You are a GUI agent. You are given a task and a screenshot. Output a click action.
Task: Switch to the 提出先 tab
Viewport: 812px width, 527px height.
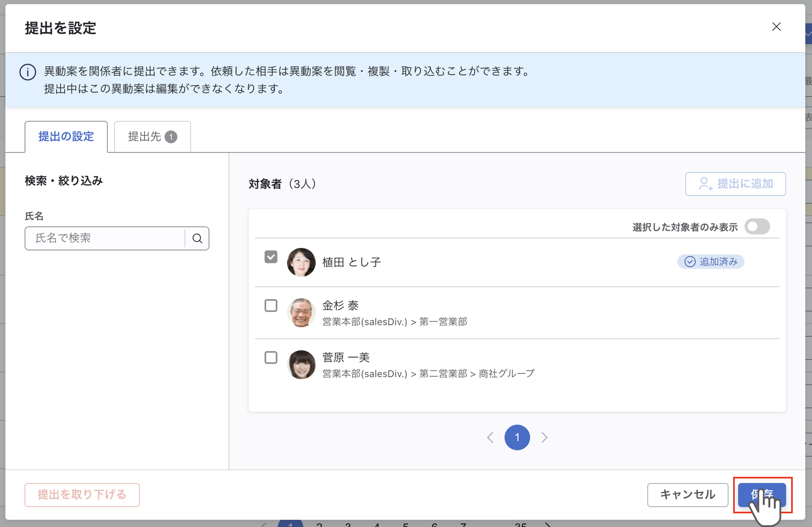(x=152, y=137)
